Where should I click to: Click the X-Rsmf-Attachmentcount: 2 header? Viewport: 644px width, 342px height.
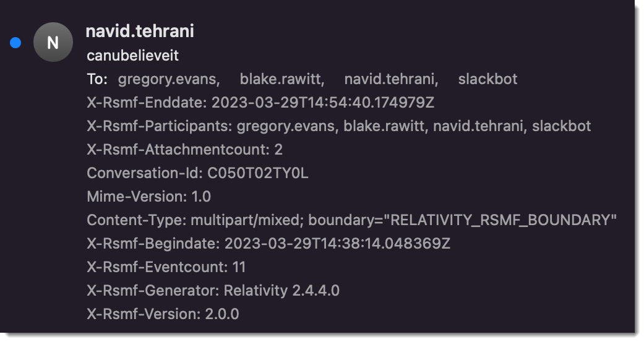click(x=185, y=150)
